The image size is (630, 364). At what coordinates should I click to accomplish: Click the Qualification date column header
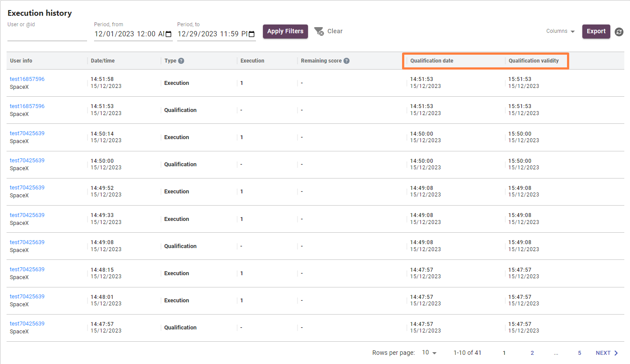[431, 61]
